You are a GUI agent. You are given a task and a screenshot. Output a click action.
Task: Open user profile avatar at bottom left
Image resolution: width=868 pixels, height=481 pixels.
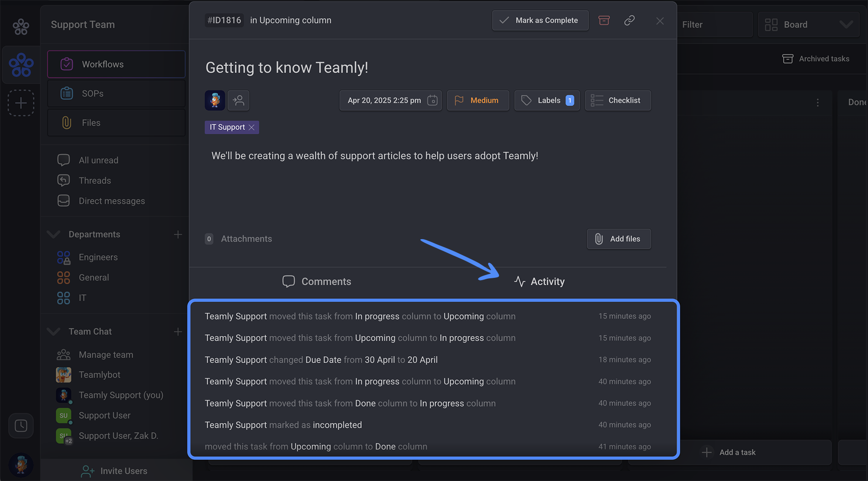tap(21, 465)
